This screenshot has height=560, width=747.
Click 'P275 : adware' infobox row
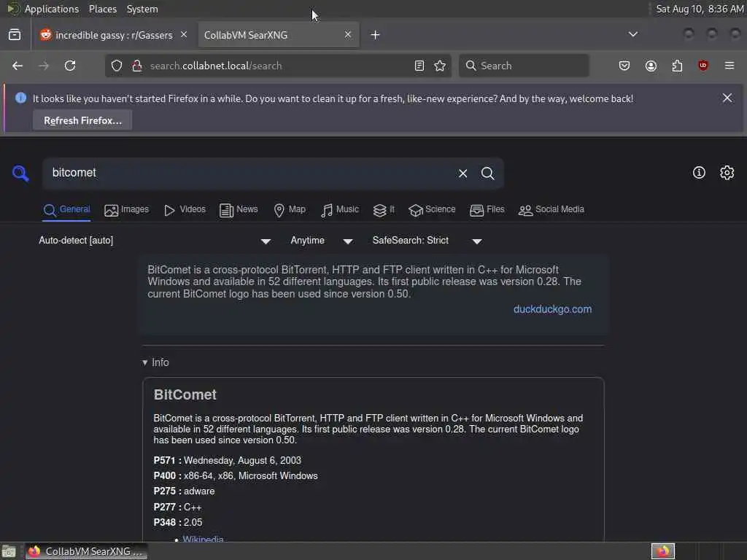(184, 491)
